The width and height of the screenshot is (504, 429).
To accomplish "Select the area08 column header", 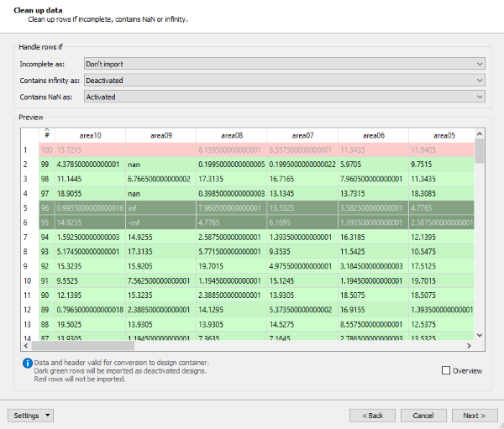I will point(232,135).
